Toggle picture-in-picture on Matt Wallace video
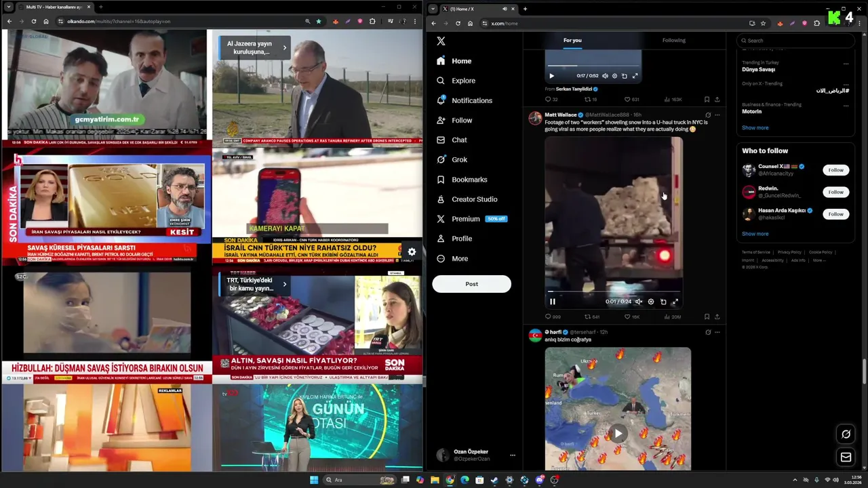This screenshot has width=868, height=488. pyautogui.click(x=663, y=302)
